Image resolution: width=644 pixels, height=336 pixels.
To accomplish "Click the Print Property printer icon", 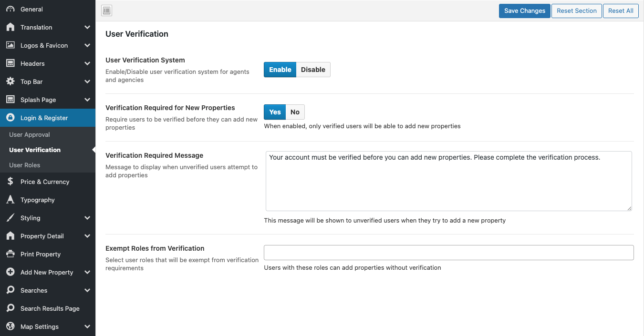I will tap(10, 254).
